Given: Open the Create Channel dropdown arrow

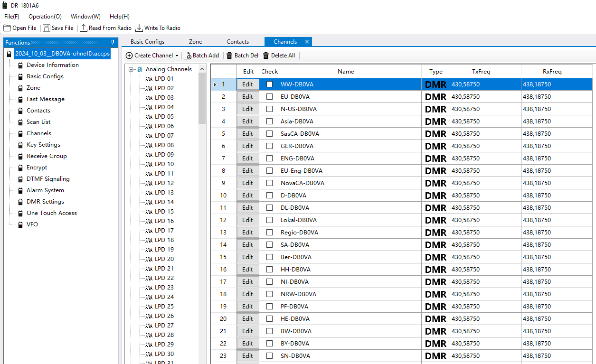Looking at the screenshot, I should point(177,56).
